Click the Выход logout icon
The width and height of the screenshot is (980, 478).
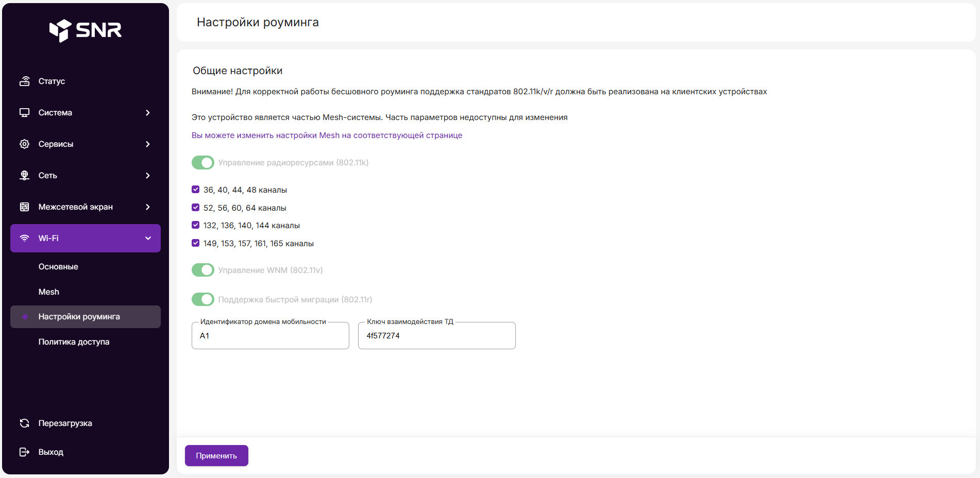pos(24,452)
